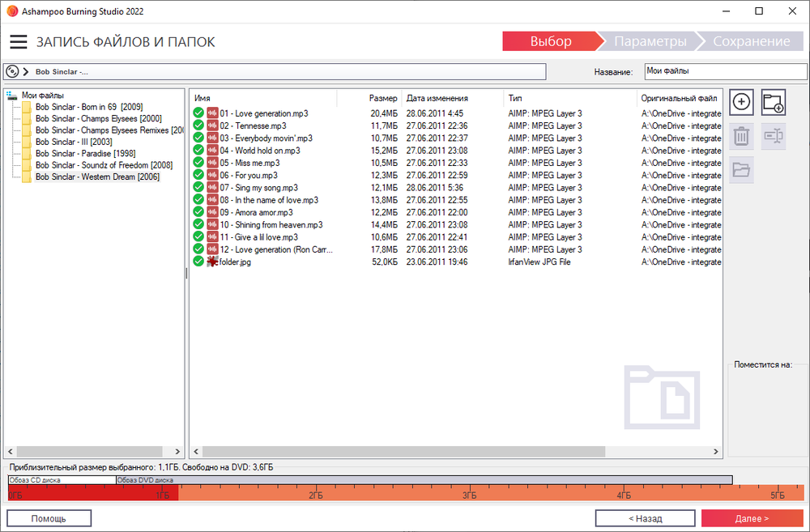This screenshot has width=810, height=532.
Task: Click the open folder icon
Action: click(741, 170)
